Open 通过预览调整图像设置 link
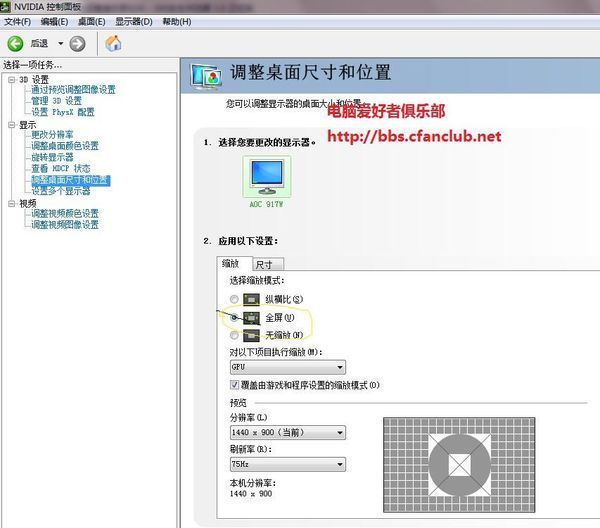 tap(73, 90)
